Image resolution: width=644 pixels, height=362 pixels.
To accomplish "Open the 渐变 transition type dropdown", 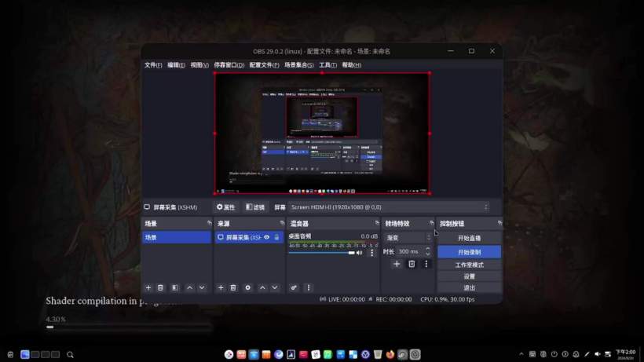I will [x=408, y=238].
